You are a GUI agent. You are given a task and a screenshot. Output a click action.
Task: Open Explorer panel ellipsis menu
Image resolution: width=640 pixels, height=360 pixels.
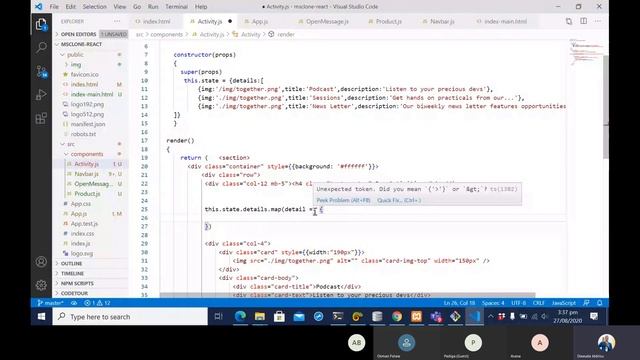117,21
